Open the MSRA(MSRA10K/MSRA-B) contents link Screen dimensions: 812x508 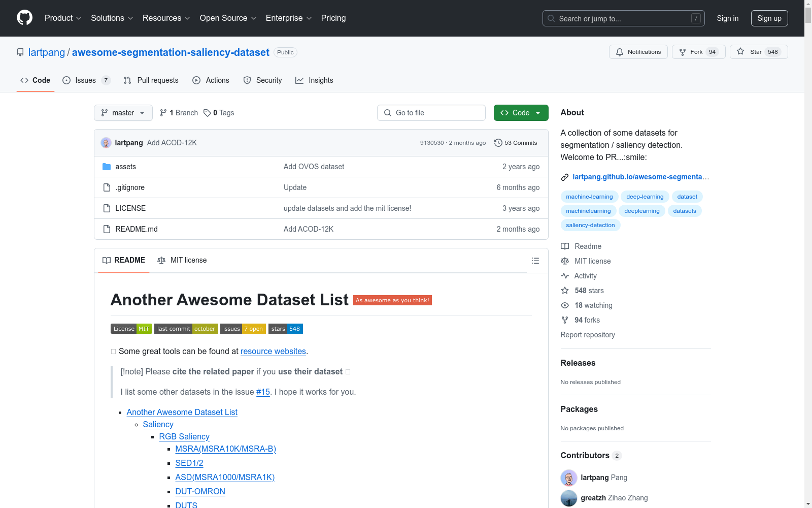click(225, 449)
